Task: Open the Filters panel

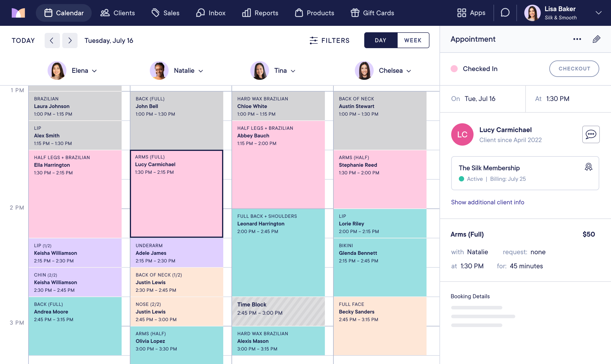Action: tap(329, 41)
